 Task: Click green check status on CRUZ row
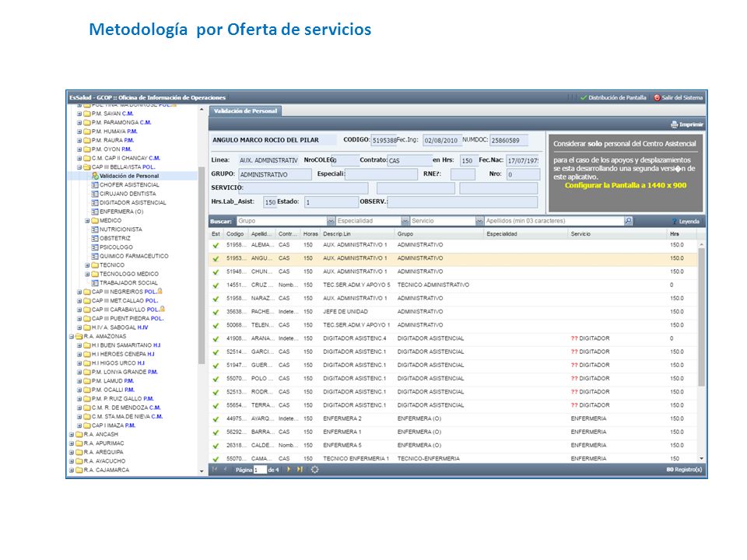click(x=216, y=285)
